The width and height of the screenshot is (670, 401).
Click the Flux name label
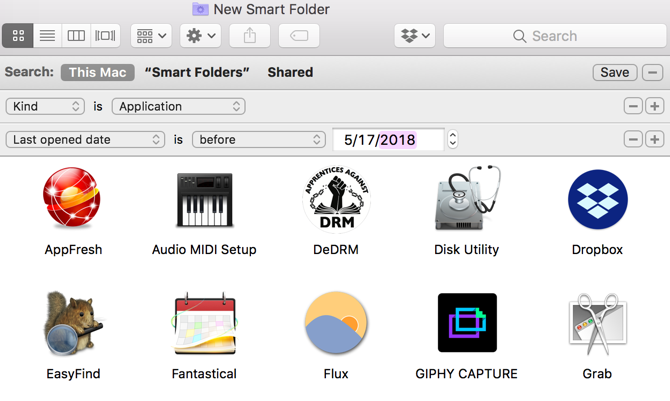[x=336, y=374]
